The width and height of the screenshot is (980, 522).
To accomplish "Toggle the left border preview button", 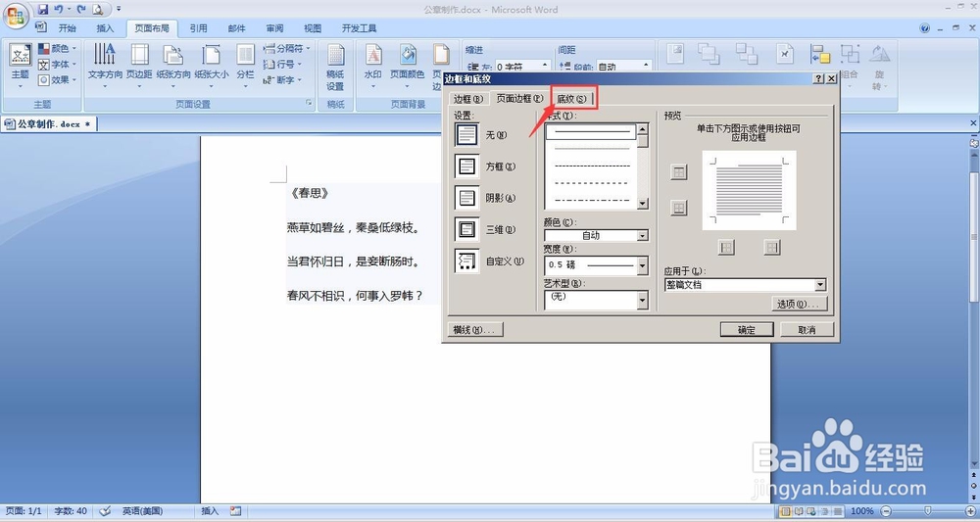I will tap(726, 248).
